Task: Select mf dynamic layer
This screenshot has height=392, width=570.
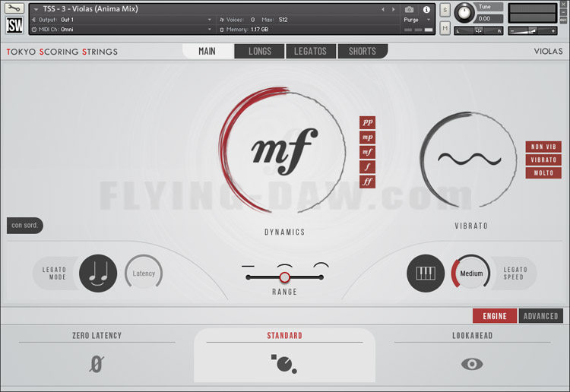Action: pyautogui.click(x=368, y=152)
